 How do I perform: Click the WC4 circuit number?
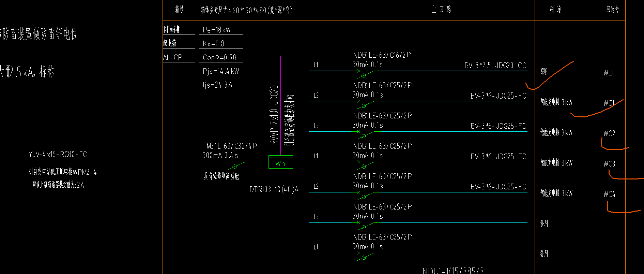pyautogui.click(x=609, y=194)
